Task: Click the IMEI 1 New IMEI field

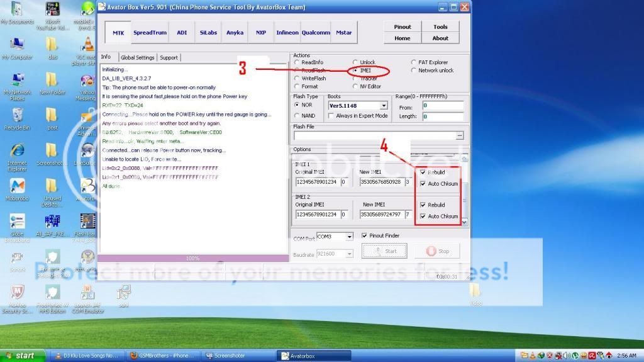Action: [382, 182]
